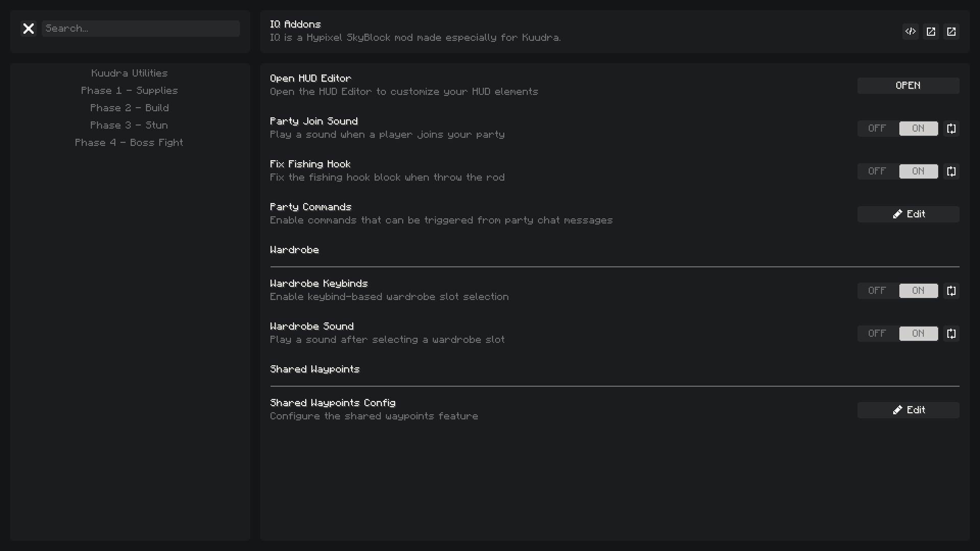Open the Kuudra Utilities category
The height and width of the screenshot is (551, 980).
click(130, 73)
